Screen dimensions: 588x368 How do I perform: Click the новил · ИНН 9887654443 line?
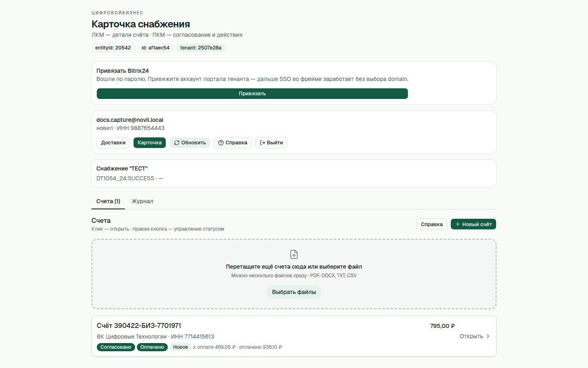coord(131,128)
